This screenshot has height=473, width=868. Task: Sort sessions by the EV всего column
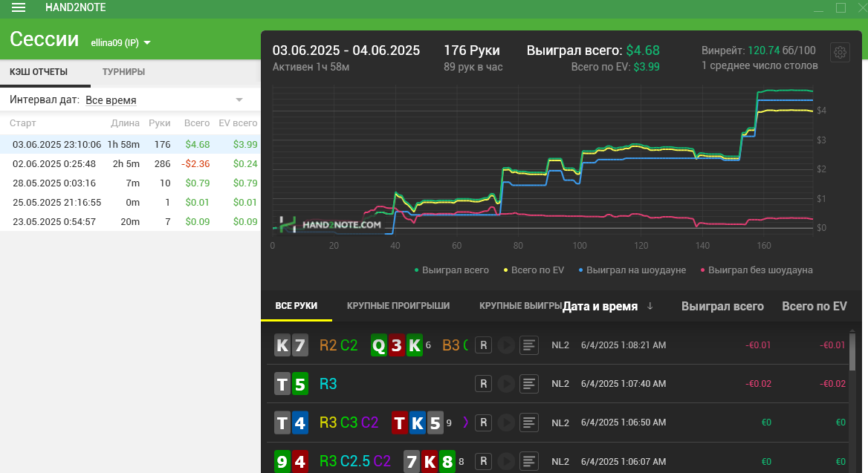coord(238,123)
